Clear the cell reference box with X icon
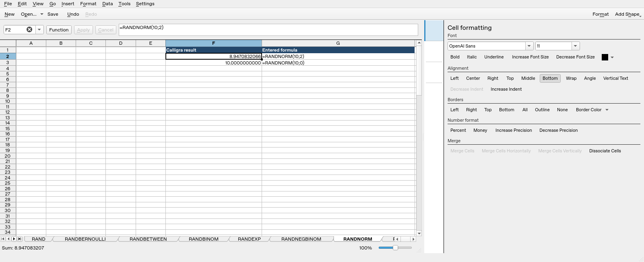The height and width of the screenshot is (262, 644). pyautogui.click(x=29, y=29)
